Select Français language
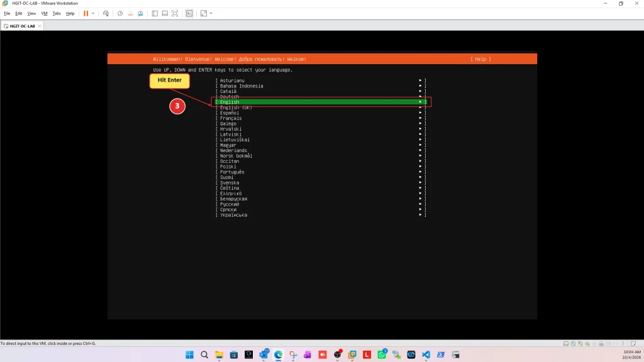The width and height of the screenshot is (644, 362). [x=321, y=118]
